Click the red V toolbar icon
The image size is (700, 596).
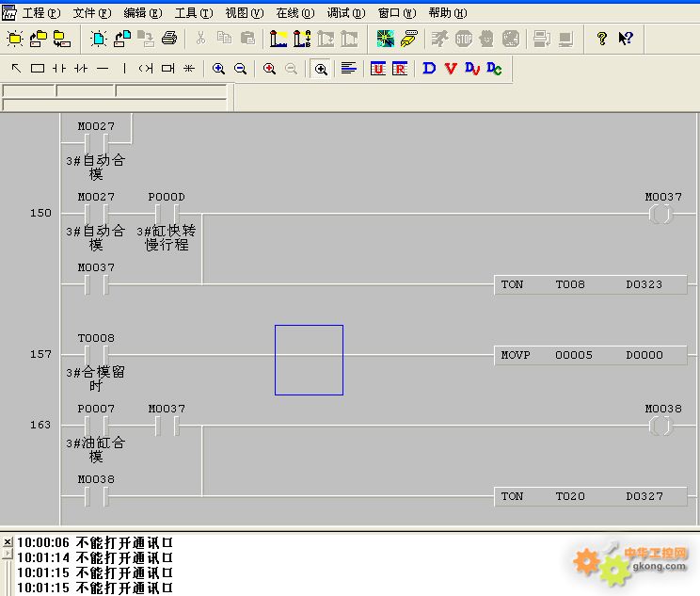pos(451,69)
